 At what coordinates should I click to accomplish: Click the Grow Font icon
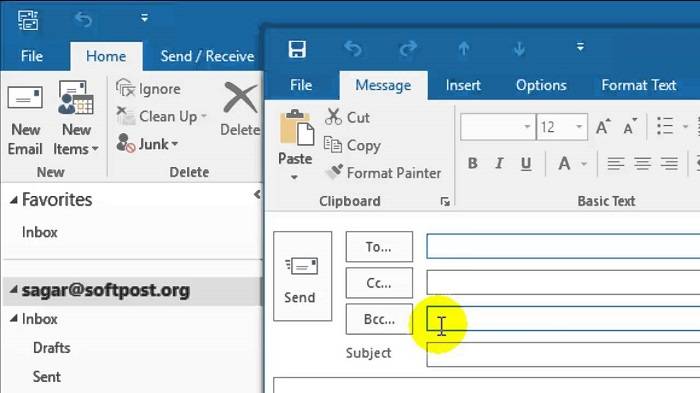(603, 127)
